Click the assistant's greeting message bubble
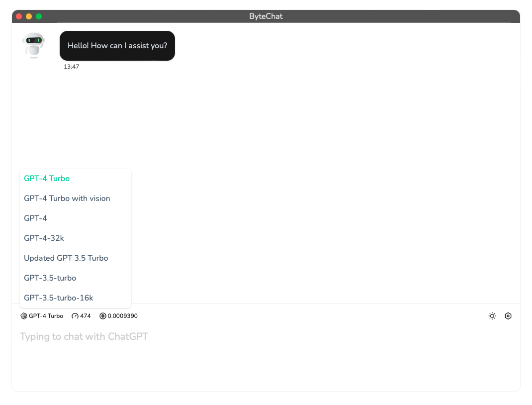 tap(117, 46)
